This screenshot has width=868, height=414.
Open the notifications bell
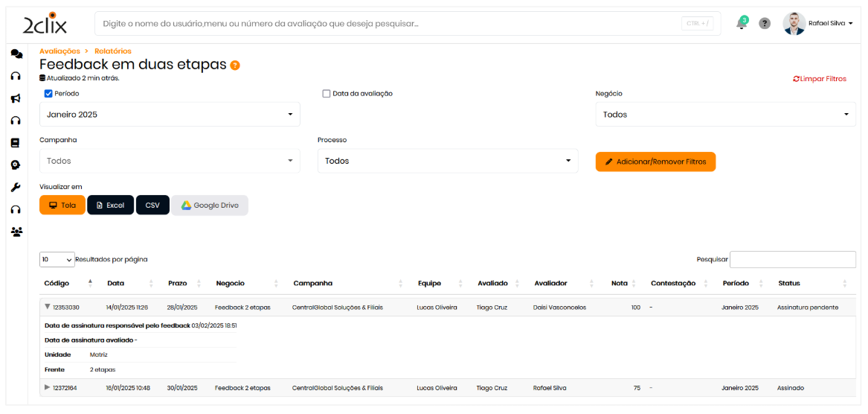click(741, 23)
